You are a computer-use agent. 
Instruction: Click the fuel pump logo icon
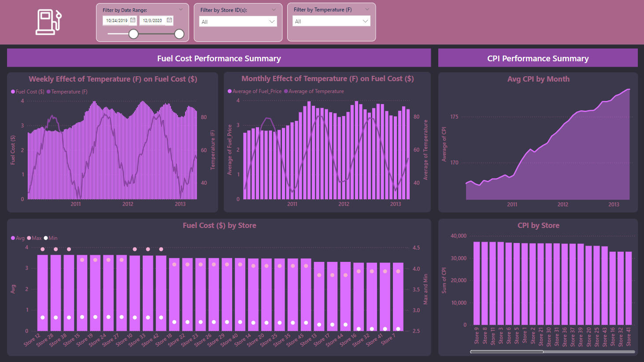click(x=48, y=22)
